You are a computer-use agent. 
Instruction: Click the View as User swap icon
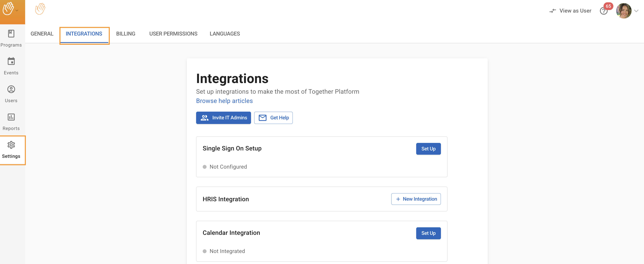[553, 11]
